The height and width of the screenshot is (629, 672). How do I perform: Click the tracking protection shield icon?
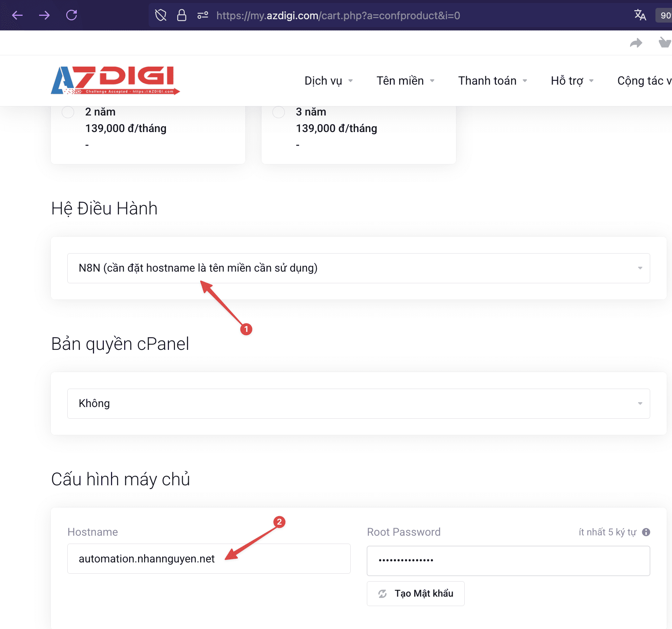(161, 15)
